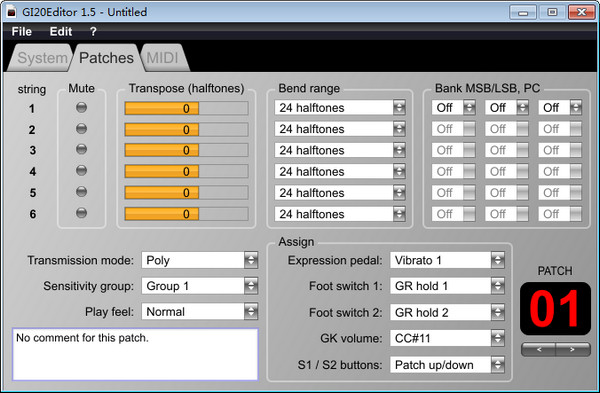Select the Patches tab

click(x=106, y=58)
